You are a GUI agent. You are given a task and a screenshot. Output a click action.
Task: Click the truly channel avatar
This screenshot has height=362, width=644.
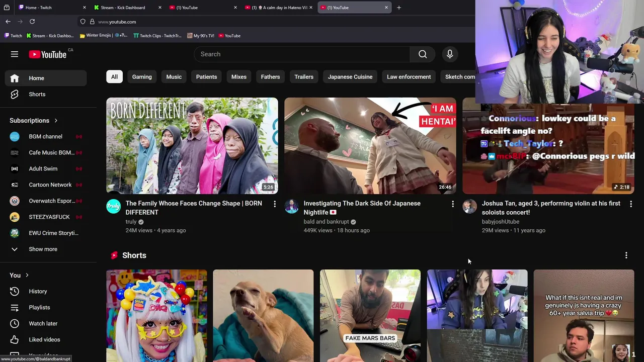[114, 206]
